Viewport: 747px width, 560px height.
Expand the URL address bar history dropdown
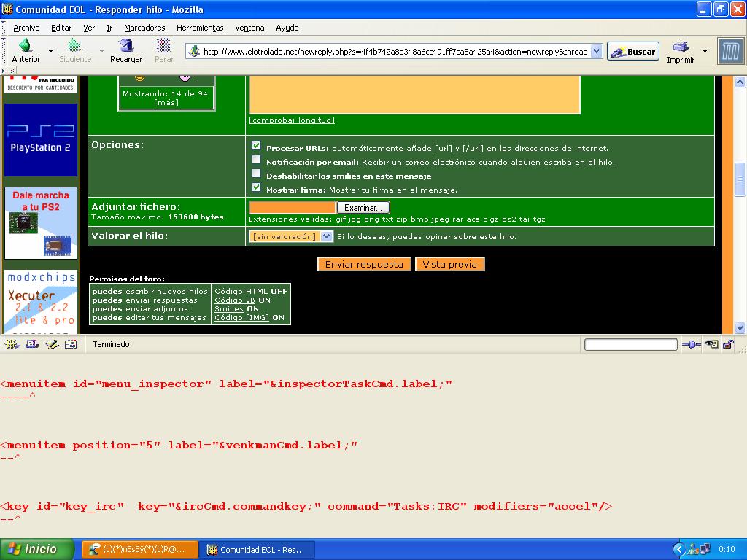596,52
